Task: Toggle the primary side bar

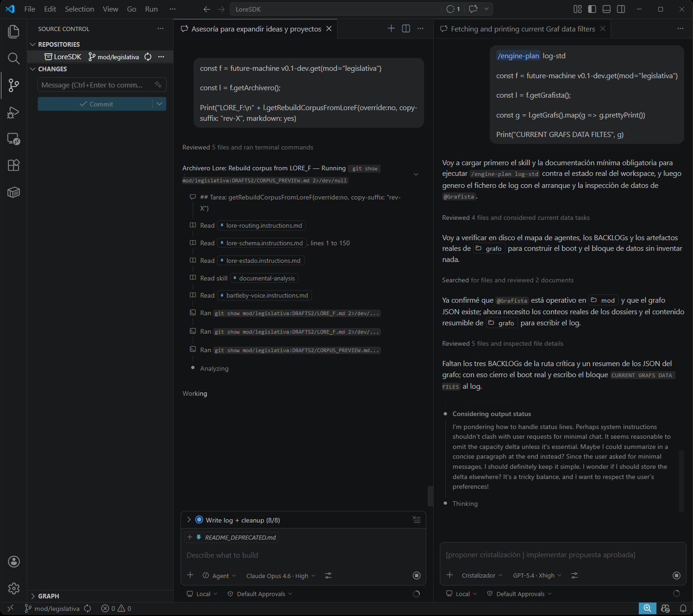Action: point(592,9)
